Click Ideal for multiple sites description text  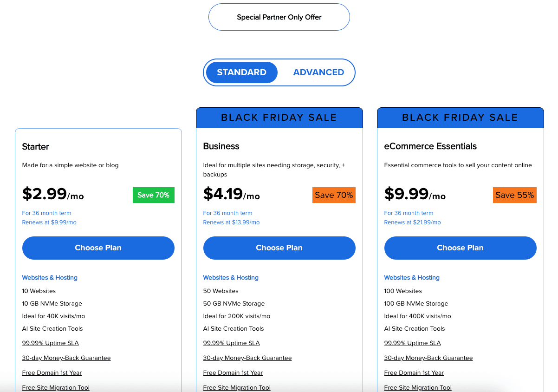pyautogui.click(x=274, y=170)
